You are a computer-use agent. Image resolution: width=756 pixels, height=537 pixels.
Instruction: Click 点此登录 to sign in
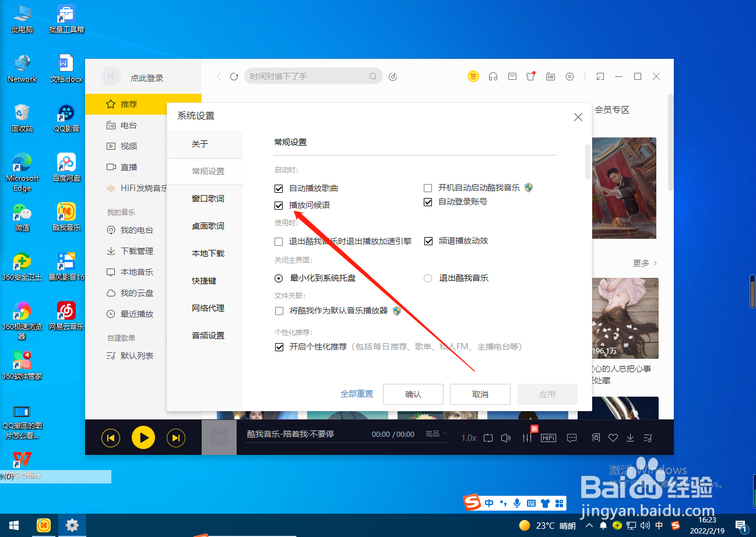(x=147, y=78)
